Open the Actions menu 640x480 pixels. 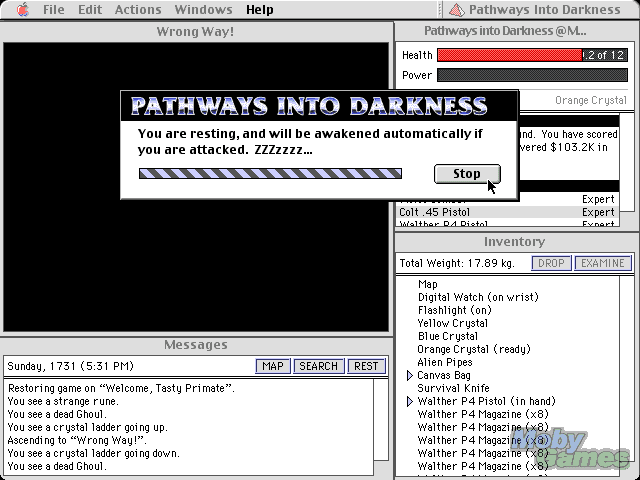(138, 9)
